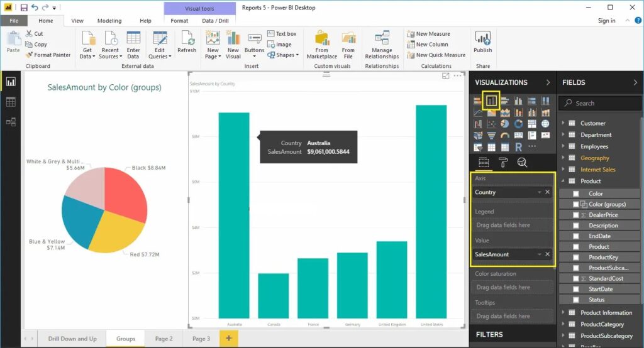The image size is (644, 348).
Task: Select the gauge visualization icon
Action: tap(505, 135)
